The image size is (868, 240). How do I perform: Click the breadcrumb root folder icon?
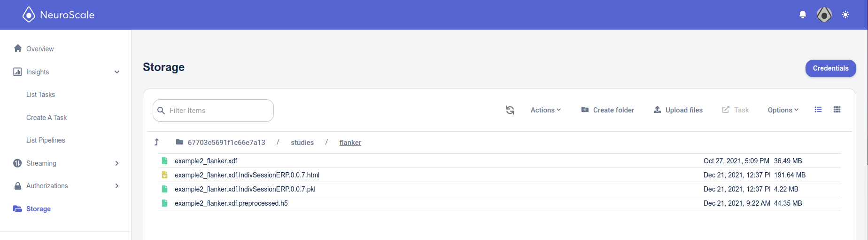pos(179,142)
